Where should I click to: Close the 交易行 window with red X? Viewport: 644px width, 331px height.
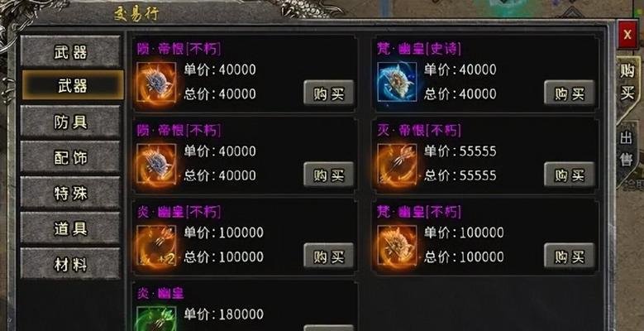(627, 35)
